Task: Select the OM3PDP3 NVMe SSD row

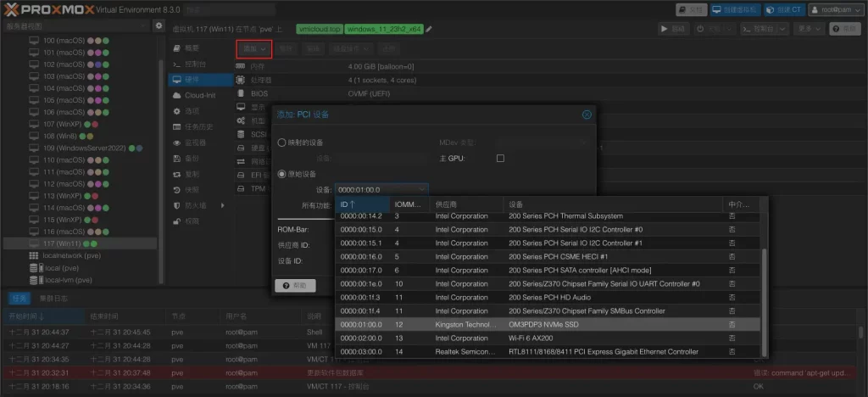Action: point(548,324)
